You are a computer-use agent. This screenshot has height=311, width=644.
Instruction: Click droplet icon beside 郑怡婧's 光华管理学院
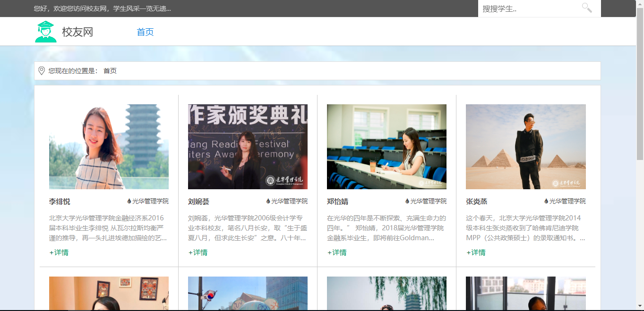(x=407, y=201)
